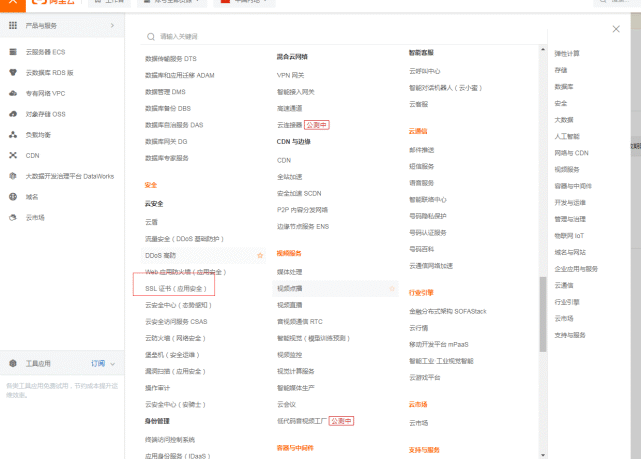Open SSL 证书（应用安全）link
Viewport: 641px width, 459px height.
coord(176,288)
